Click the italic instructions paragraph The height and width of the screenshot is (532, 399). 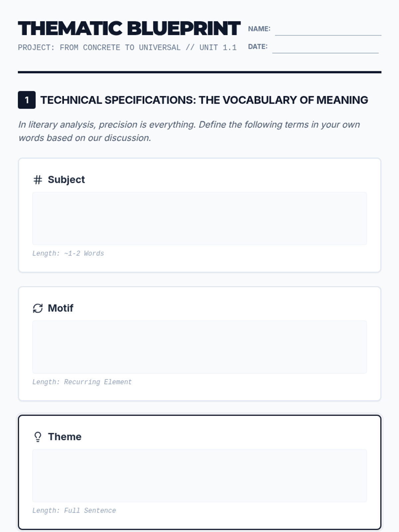pyautogui.click(x=189, y=131)
